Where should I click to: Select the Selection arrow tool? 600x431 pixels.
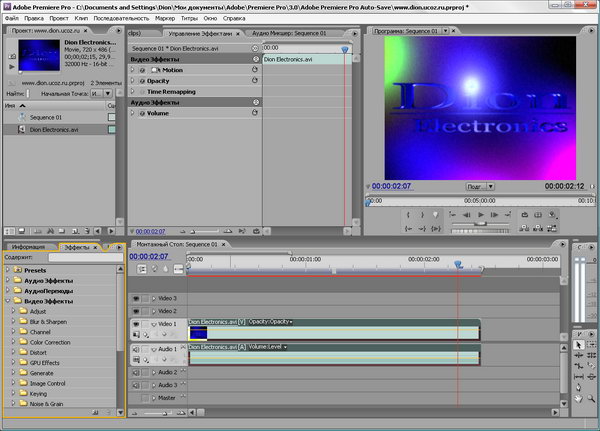point(578,344)
